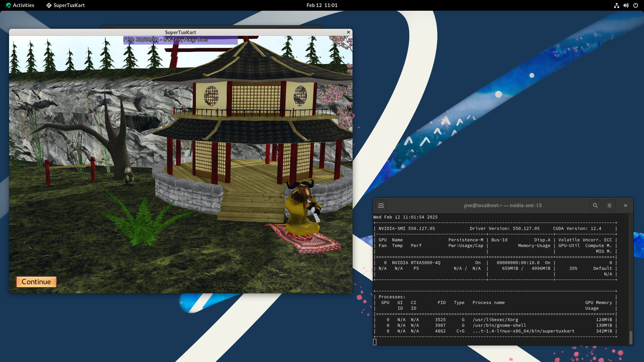Click the 'P5' performance state value
The width and height of the screenshot is (644, 362).
pyautogui.click(x=416, y=268)
